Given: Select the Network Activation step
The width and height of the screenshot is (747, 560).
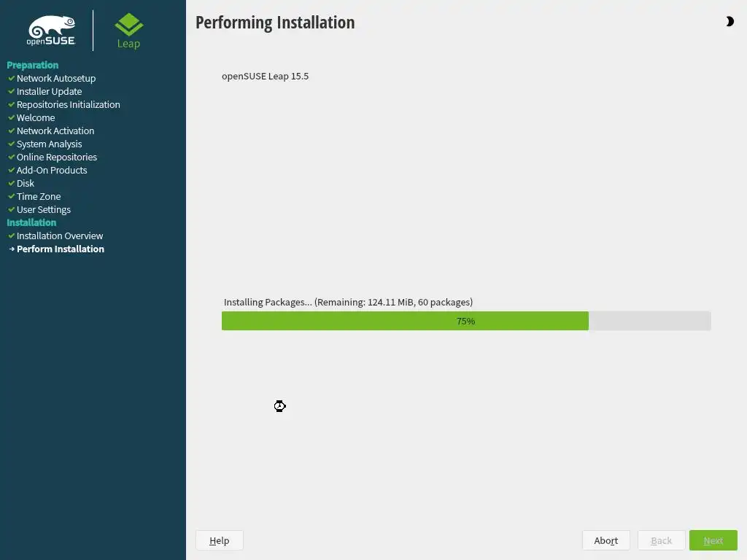Looking at the screenshot, I should [x=55, y=131].
